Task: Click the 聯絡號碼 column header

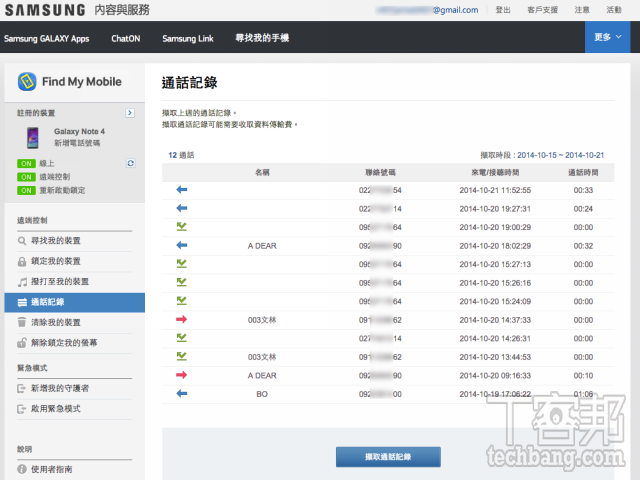Action: [x=380, y=173]
